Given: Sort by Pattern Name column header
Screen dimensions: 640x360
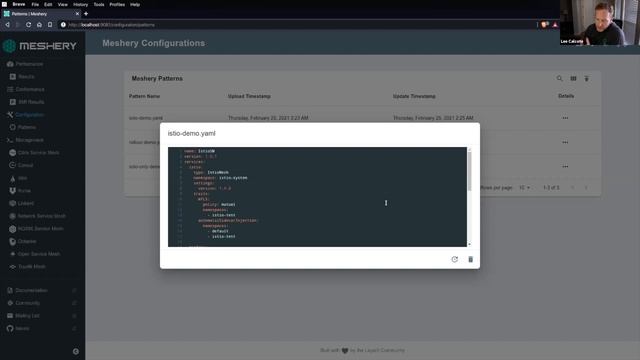Looking at the screenshot, I should click(x=144, y=96).
